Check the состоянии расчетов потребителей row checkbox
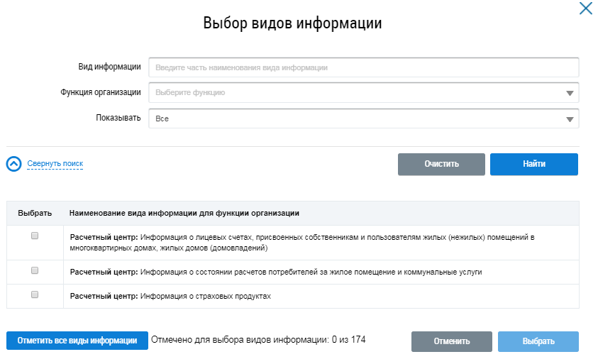 [x=35, y=270]
